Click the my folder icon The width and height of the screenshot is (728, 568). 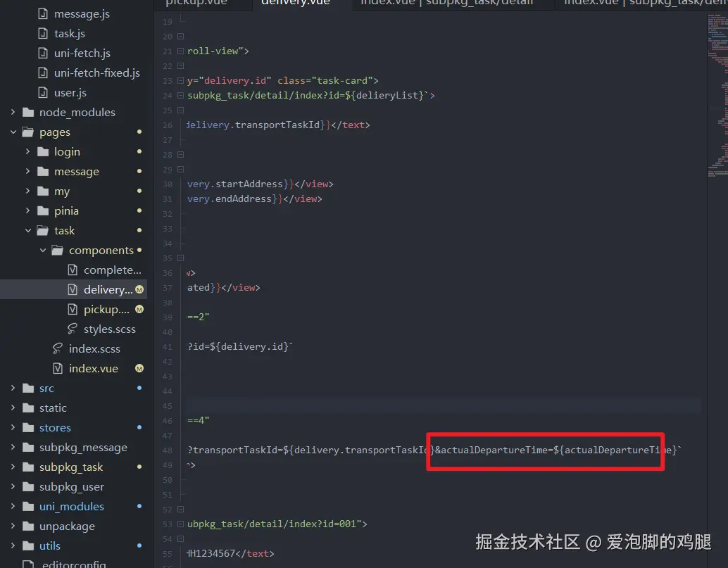(43, 191)
